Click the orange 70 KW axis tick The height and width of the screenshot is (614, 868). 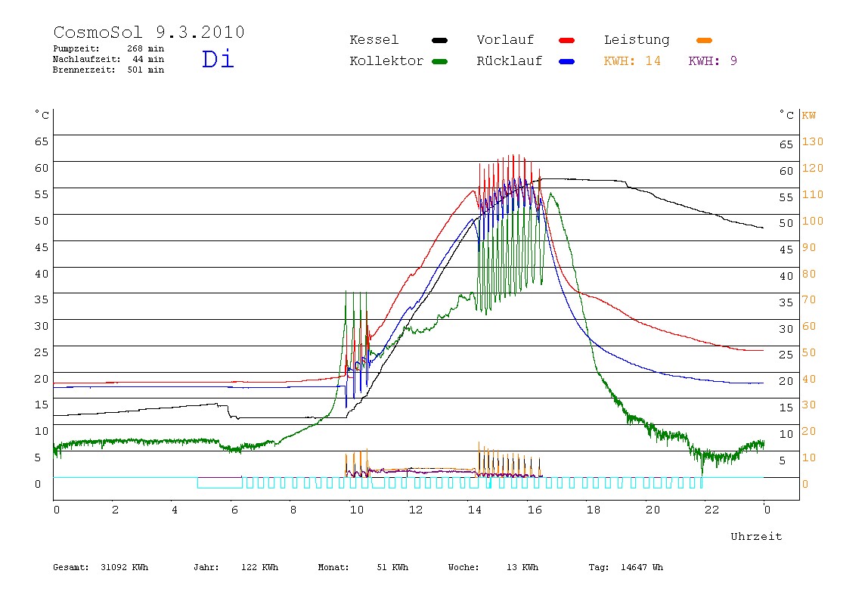tap(809, 300)
